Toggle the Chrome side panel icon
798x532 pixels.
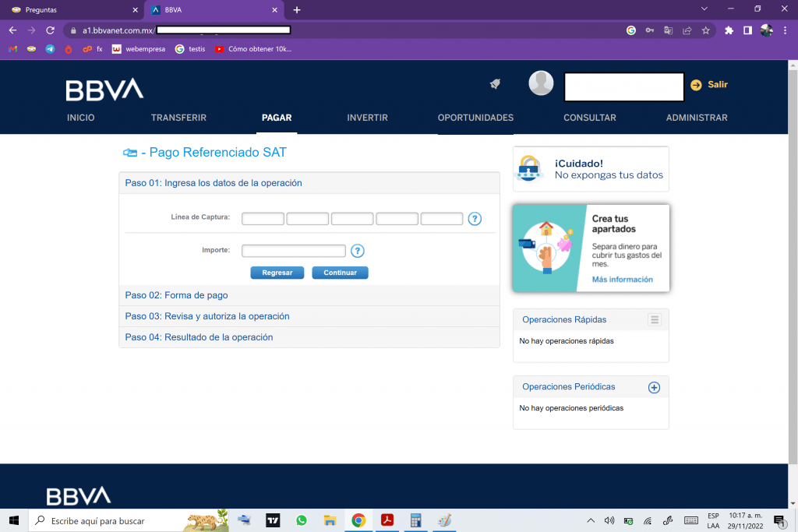click(x=747, y=30)
